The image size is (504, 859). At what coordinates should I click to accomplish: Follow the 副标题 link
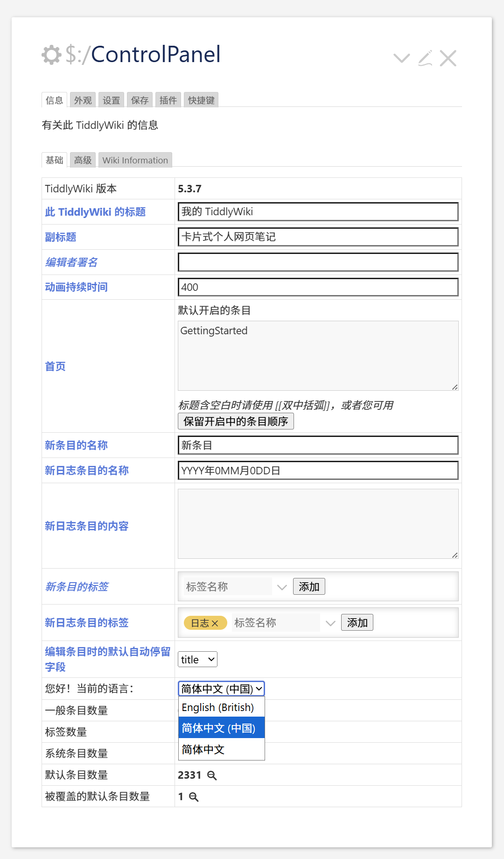[60, 237]
